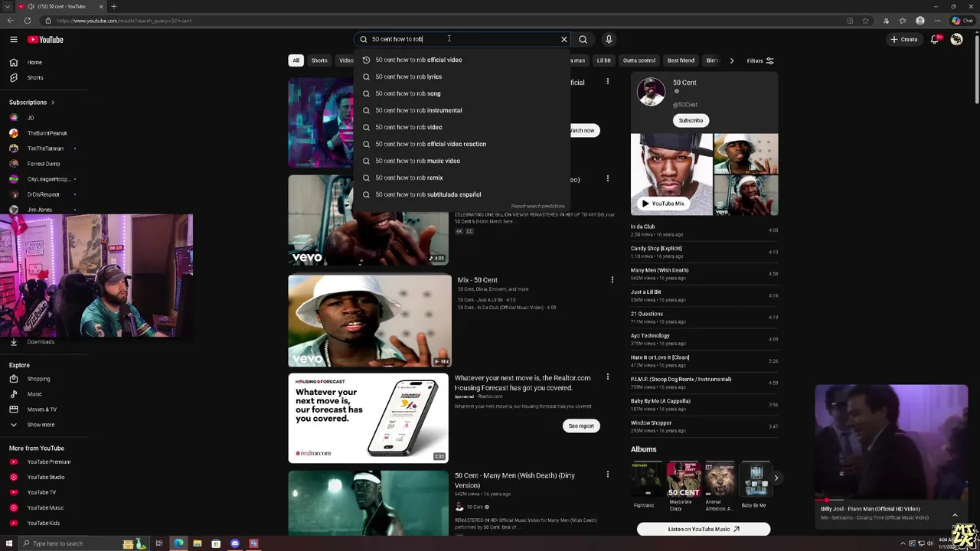The width and height of the screenshot is (980, 551).
Task: Click in the YouTube search input field
Action: [463, 39]
